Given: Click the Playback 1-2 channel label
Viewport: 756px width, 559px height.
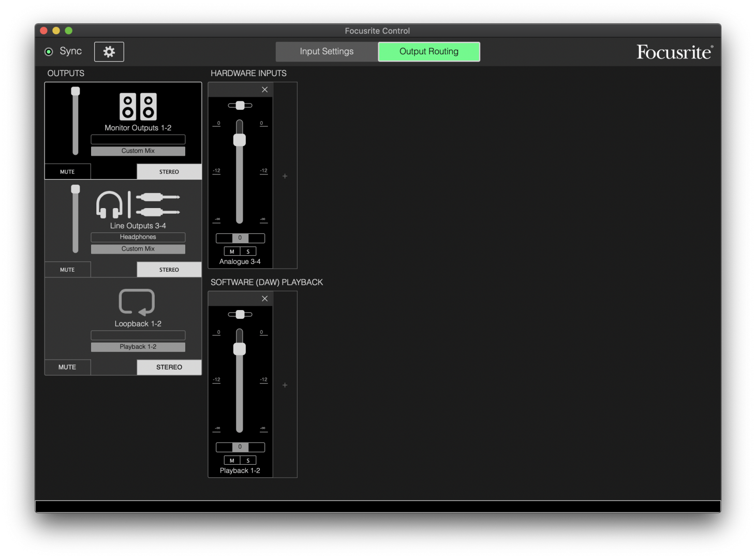Looking at the screenshot, I should pos(240,471).
